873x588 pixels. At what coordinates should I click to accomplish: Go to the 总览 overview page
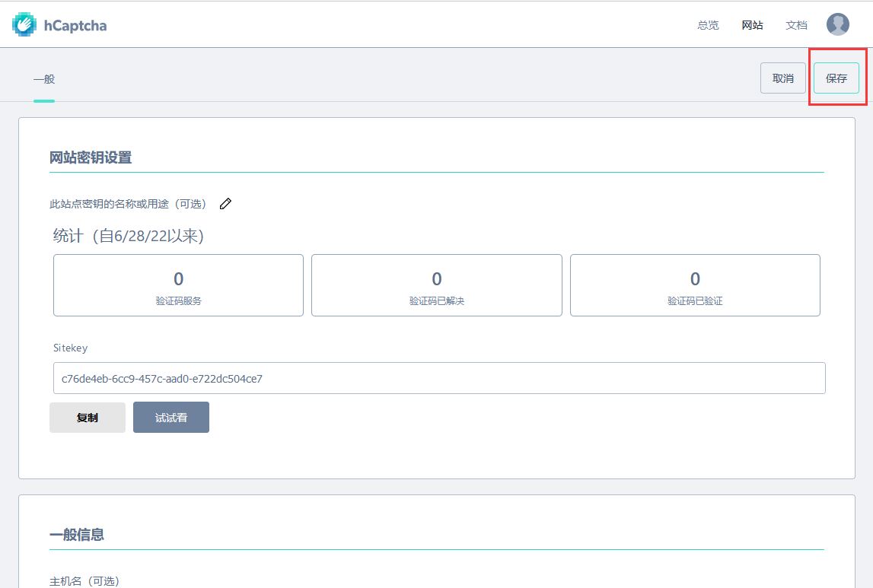pyautogui.click(x=708, y=25)
